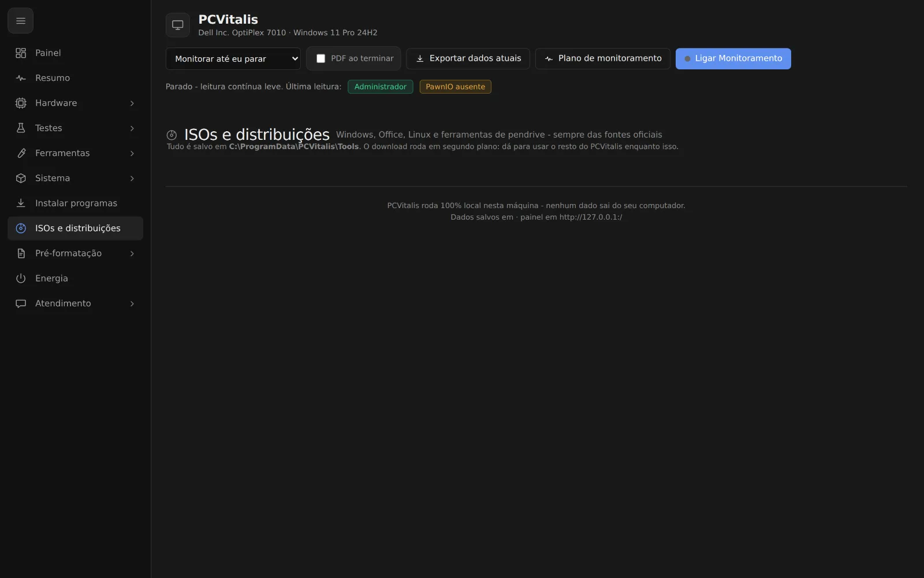Enable the PDF ao terminar checkbox
This screenshot has height=578, width=924.
321,58
